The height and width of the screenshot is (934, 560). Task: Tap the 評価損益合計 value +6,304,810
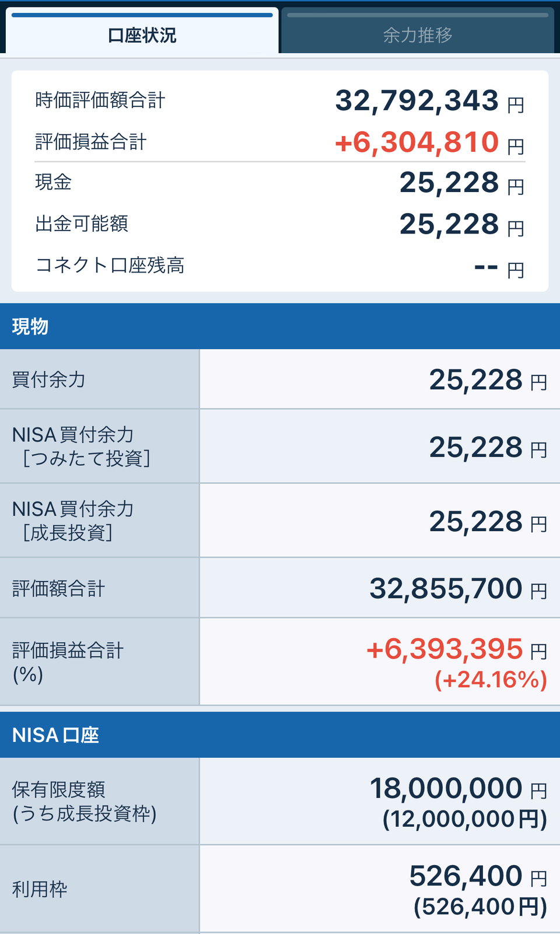coord(416,142)
